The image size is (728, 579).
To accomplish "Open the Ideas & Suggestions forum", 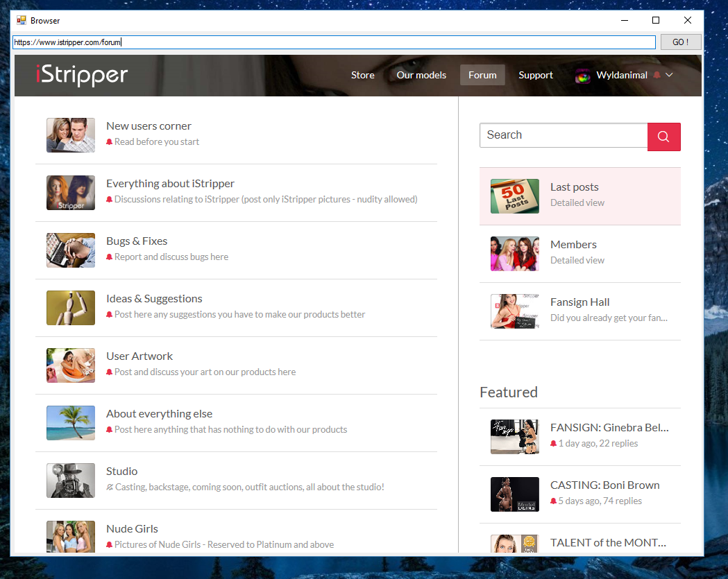I will (154, 298).
